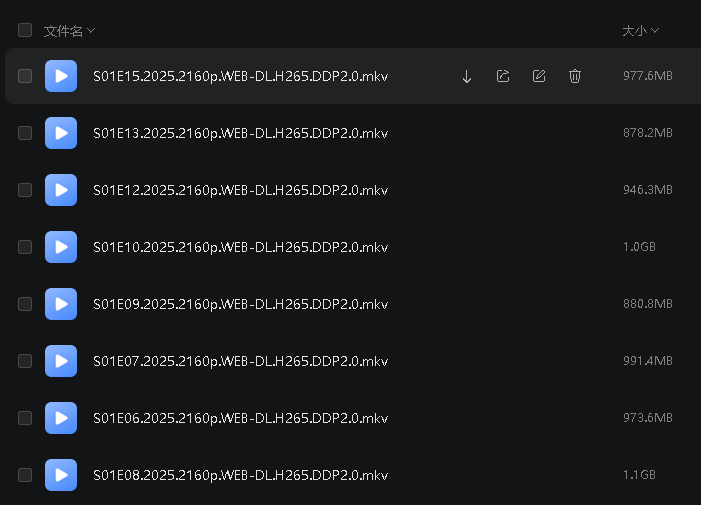Screen dimensions: 701x505
Task: Toggle the select-all checkbox in the header
Action: [25, 30]
